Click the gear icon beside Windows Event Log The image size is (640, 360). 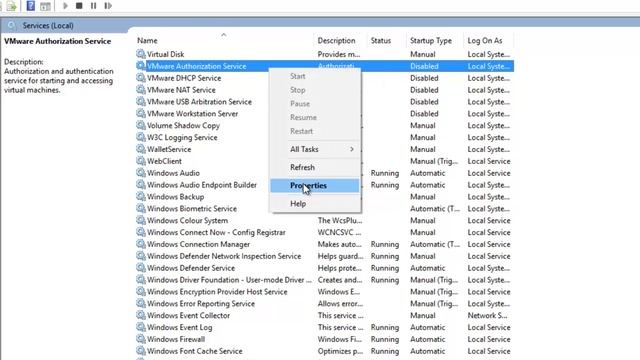pyautogui.click(x=141, y=327)
